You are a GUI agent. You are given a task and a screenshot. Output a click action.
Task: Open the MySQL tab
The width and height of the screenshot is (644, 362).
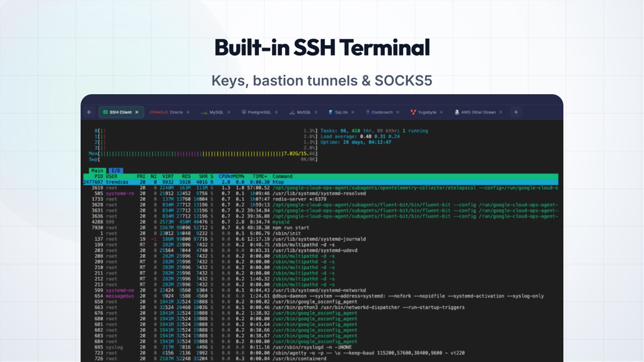point(216,112)
